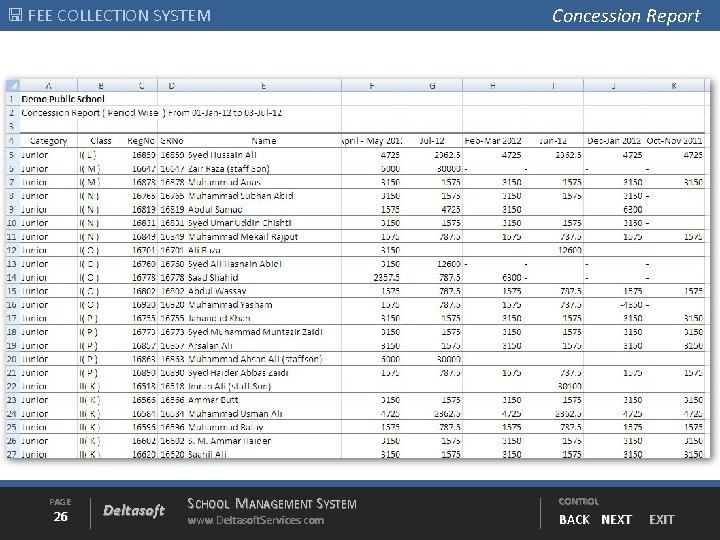720x540 pixels.
Task: Click the name 'Muhammad Usman Ali'
Action: pyautogui.click(x=235, y=414)
